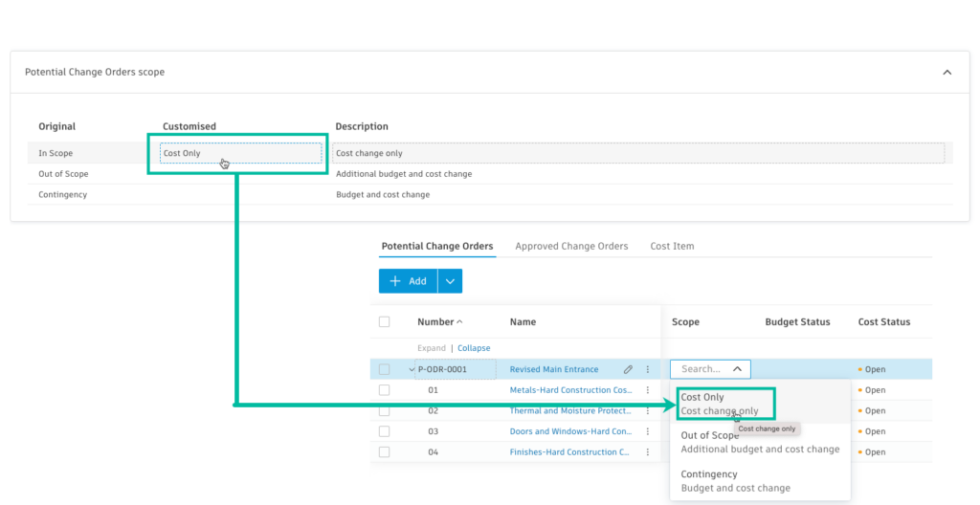Open the Metals-Hard Construction Cost link
The height and width of the screenshot is (505, 980).
click(x=570, y=390)
